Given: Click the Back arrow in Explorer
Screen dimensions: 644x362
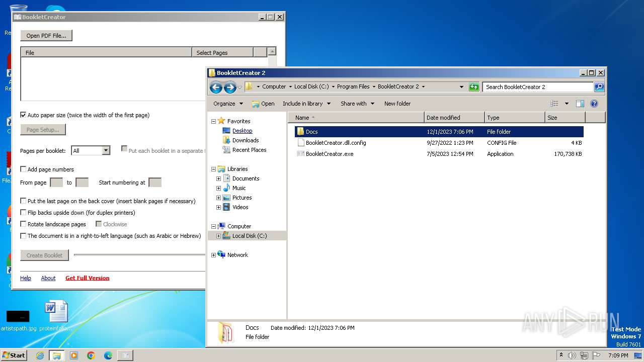Looking at the screenshot, I should [x=216, y=87].
